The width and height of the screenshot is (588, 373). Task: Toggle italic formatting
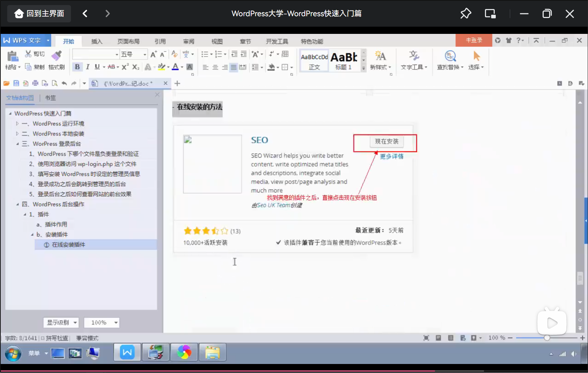87,67
